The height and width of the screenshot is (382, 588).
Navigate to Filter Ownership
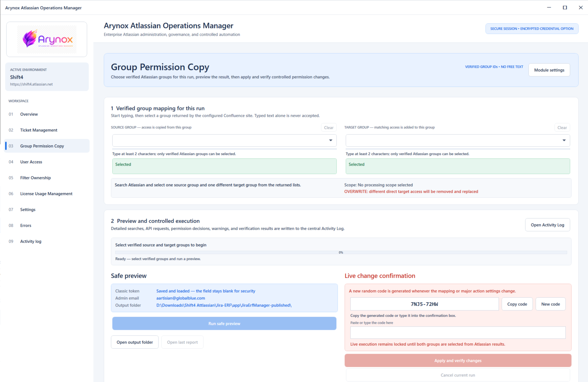pos(47,178)
